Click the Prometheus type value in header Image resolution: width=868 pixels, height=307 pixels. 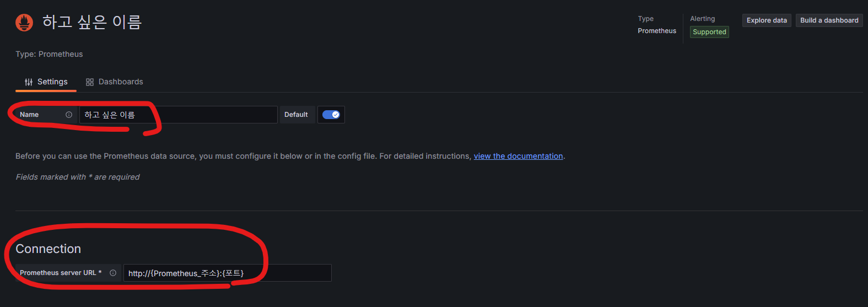tap(657, 31)
